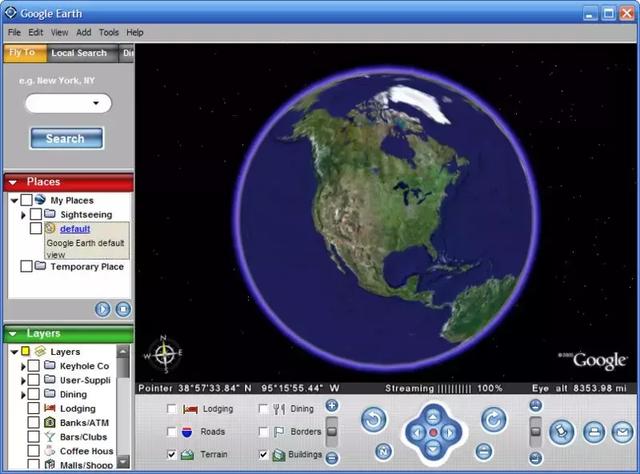Pan the view left with the left arrow
The height and width of the screenshot is (474, 640).
pos(417,432)
